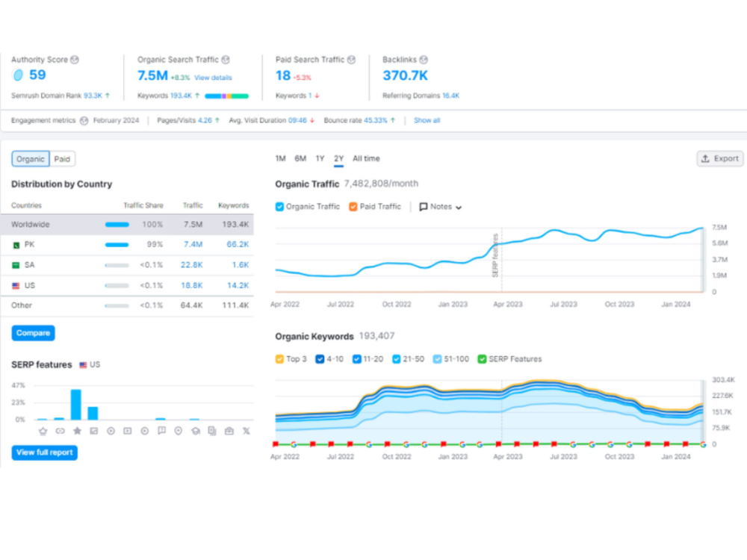This screenshot has width=747, height=560.
Task: Select the square Featured video SERP icon
Action: 128,431
